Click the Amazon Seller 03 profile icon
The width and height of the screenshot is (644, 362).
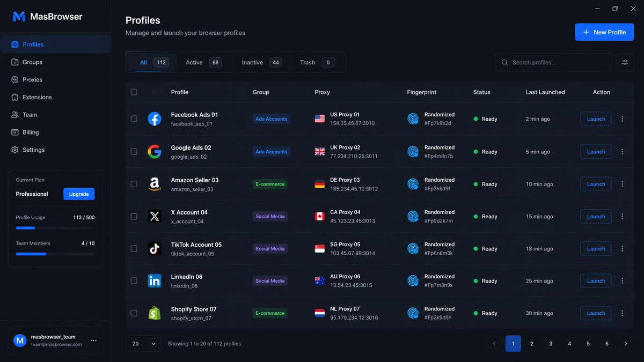coord(155,184)
